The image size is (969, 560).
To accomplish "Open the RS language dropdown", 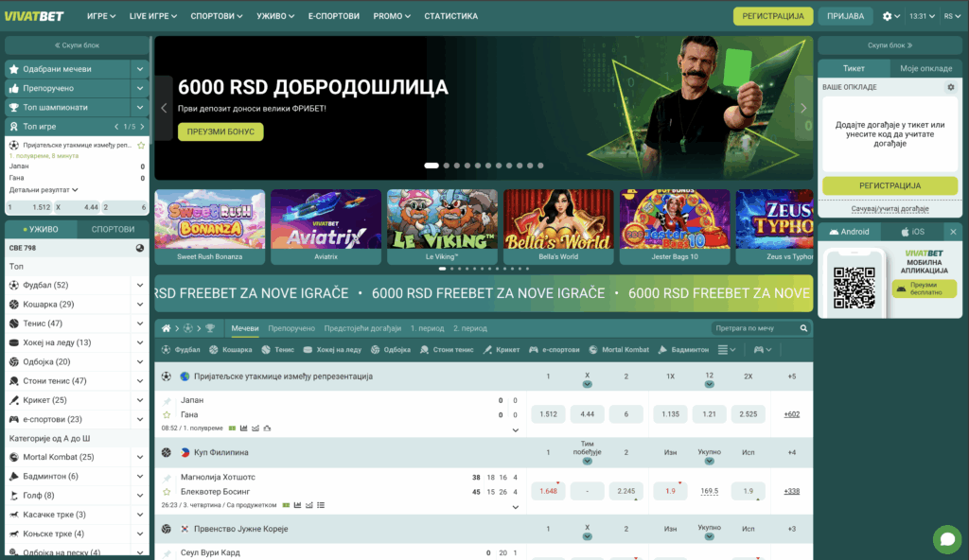I will click(951, 16).
